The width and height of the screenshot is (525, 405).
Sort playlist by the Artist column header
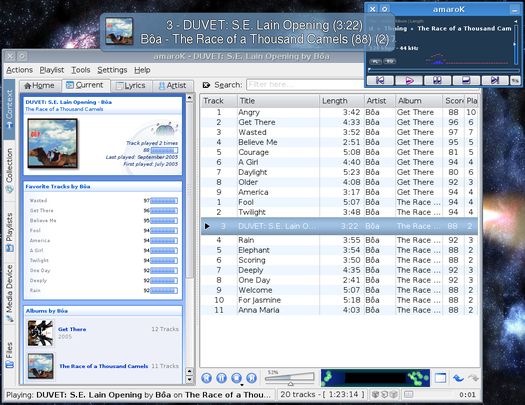(x=380, y=101)
